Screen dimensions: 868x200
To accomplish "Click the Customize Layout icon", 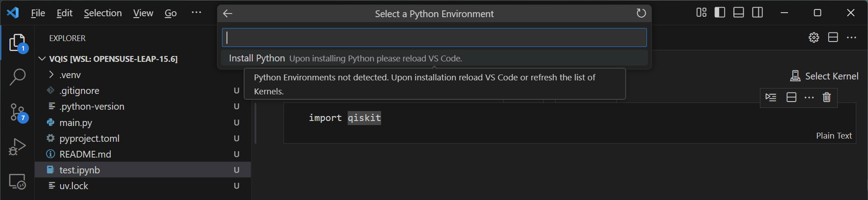I will 701,13.
